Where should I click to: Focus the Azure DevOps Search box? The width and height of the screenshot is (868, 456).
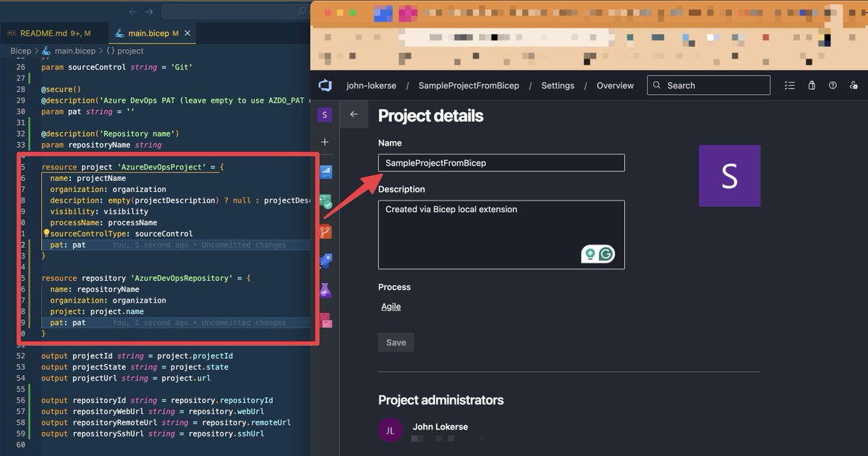click(709, 85)
